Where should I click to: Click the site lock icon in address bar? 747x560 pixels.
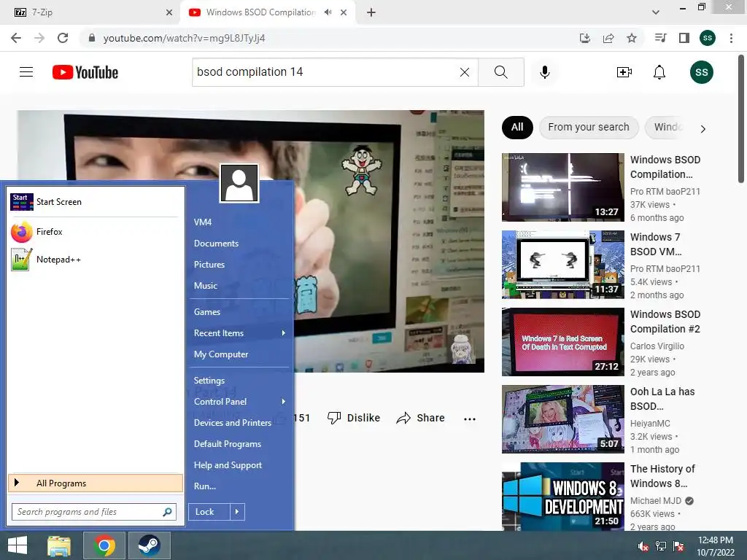92,38
